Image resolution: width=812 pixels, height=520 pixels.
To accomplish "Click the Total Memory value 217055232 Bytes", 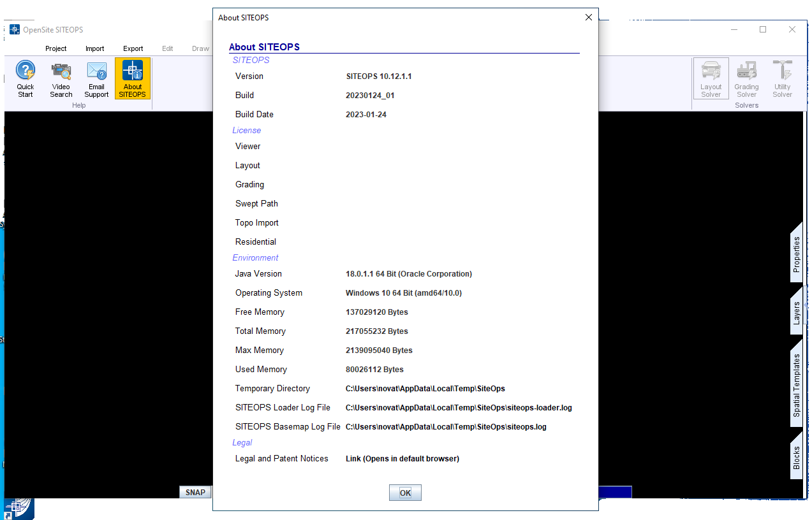I will tap(376, 331).
